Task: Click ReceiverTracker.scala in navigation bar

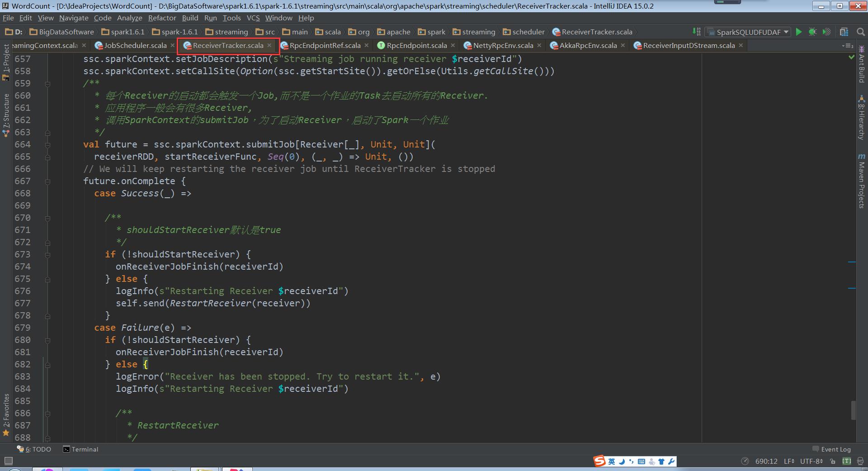Action: 592,32
